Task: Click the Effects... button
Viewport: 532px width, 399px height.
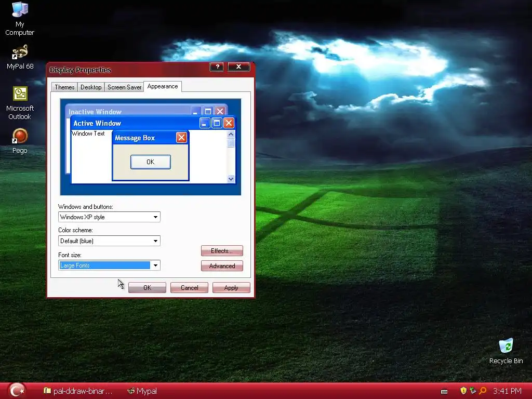Action: coord(222,251)
